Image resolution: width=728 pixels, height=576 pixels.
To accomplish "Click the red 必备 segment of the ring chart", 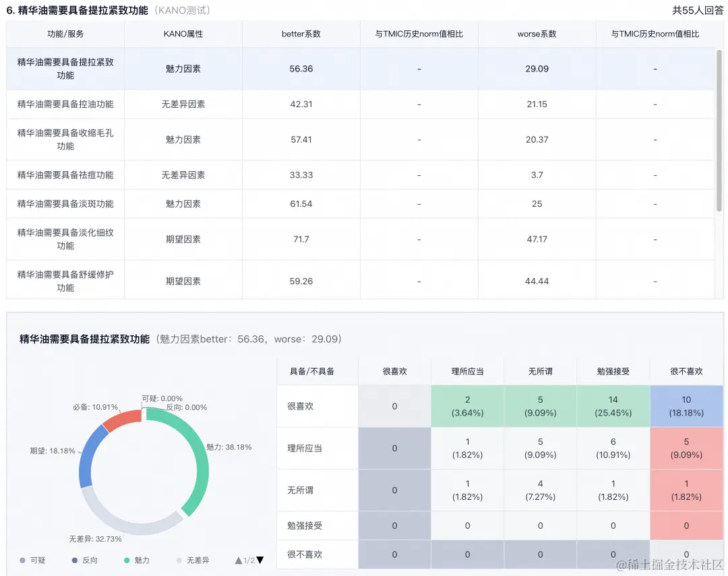I will [x=125, y=416].
